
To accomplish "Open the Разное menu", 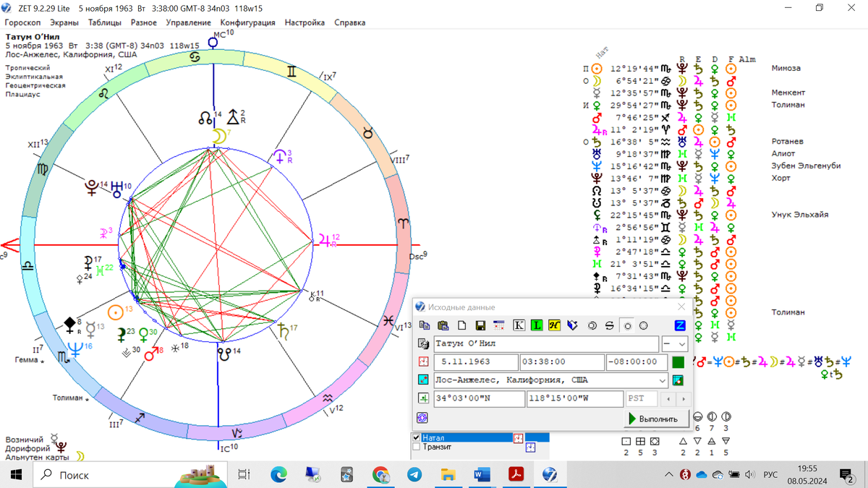I will 144,22.
